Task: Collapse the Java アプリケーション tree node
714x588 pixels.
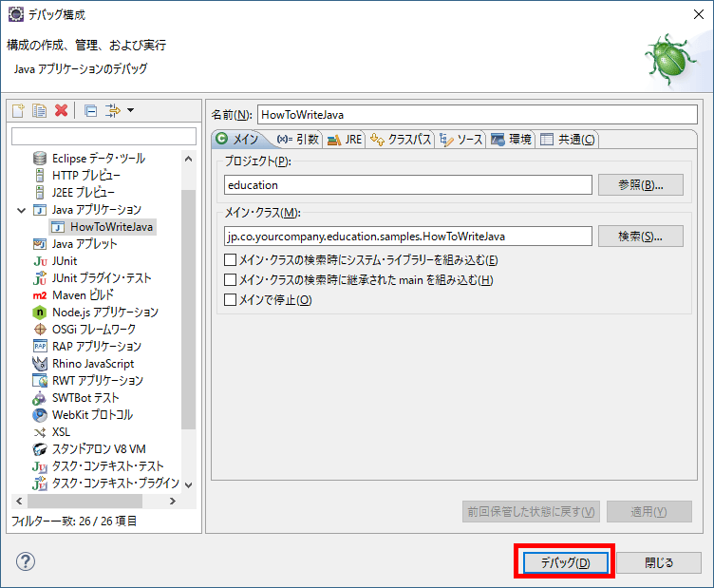Action: coord(21,211)
